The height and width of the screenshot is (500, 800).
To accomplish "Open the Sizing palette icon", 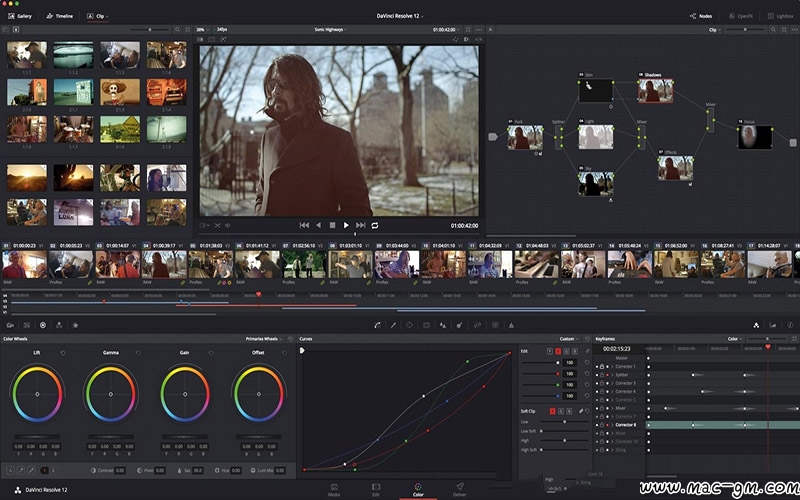I will 478,325.
